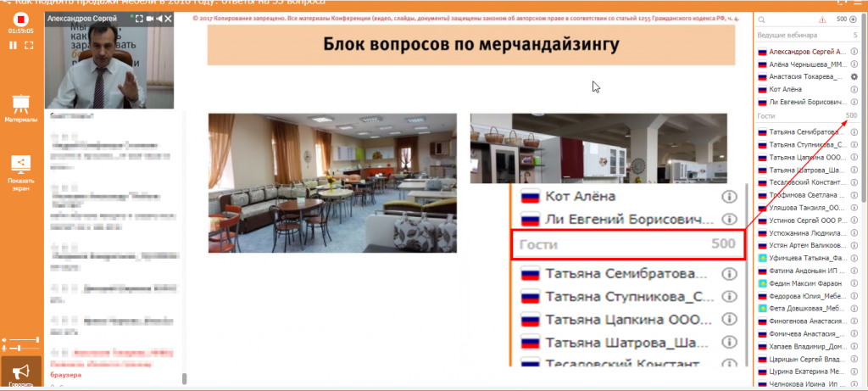868x391 pixels.
Task: Open info for Царицын Сергей Влад...
Action: pos(854,358)
